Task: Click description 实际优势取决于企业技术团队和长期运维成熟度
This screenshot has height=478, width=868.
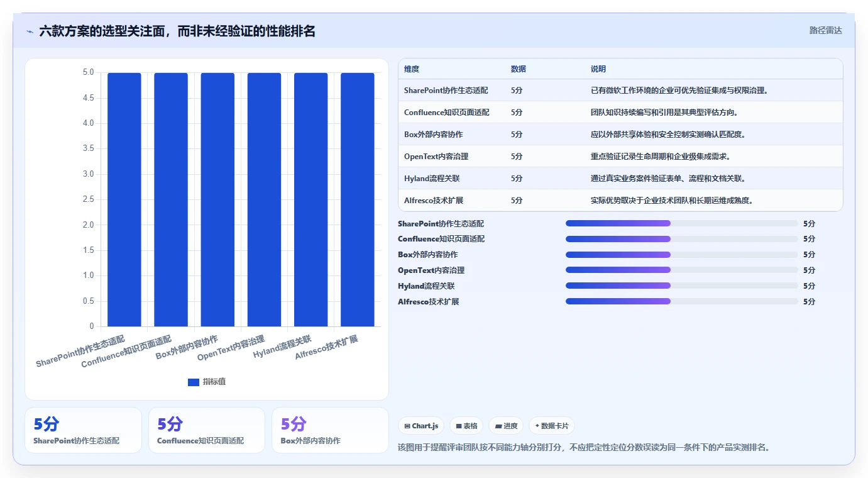Action: (672, 201)
